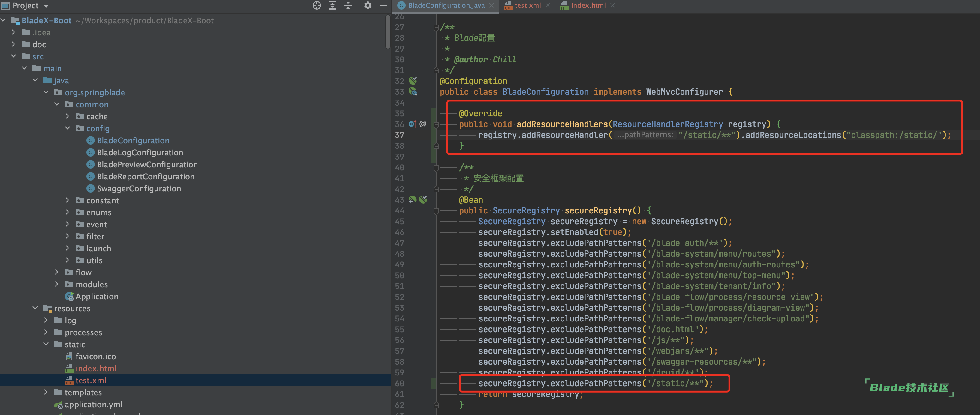Expand the flow package

tap(57, 273)
